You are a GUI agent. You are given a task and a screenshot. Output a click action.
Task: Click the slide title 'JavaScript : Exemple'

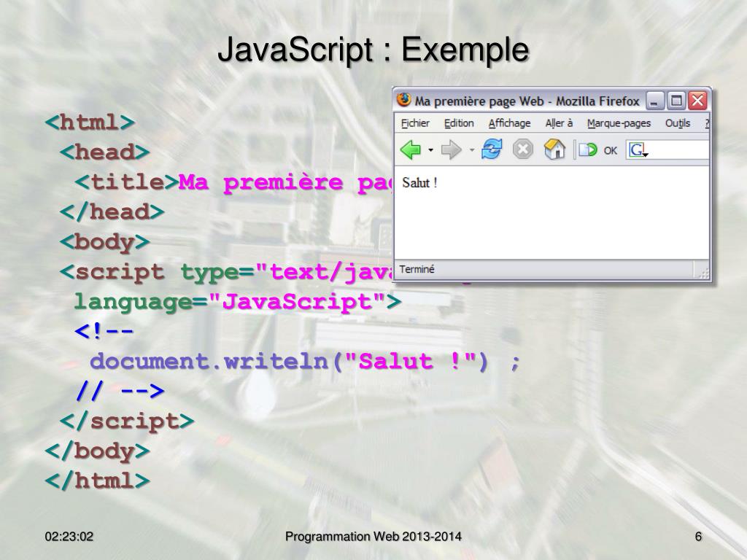tap(373, 50)
